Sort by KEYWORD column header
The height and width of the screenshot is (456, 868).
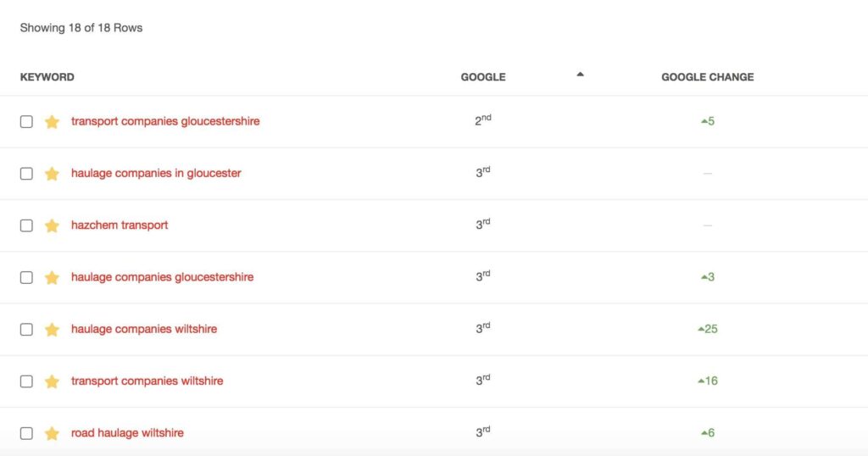coord(47,77)
